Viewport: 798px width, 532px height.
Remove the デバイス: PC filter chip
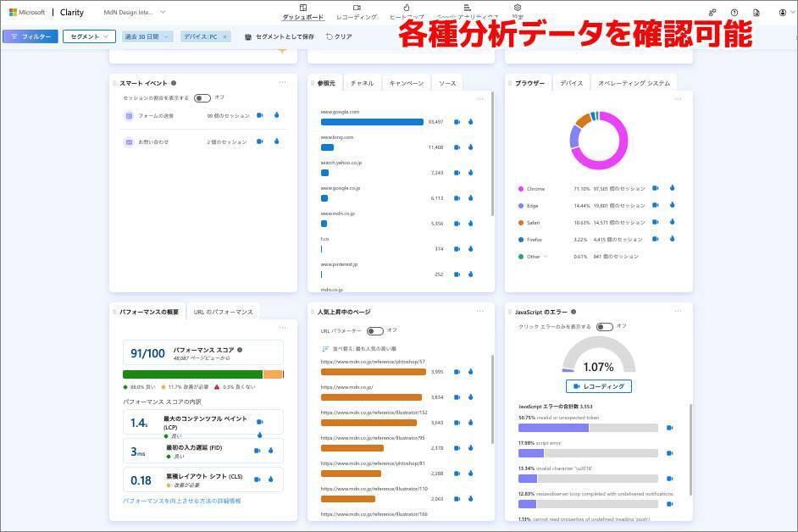click(224, 37)
